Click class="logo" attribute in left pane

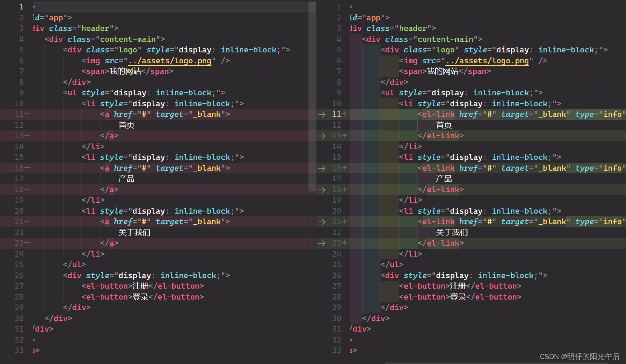pyautogui.click(x=114, y=50)
